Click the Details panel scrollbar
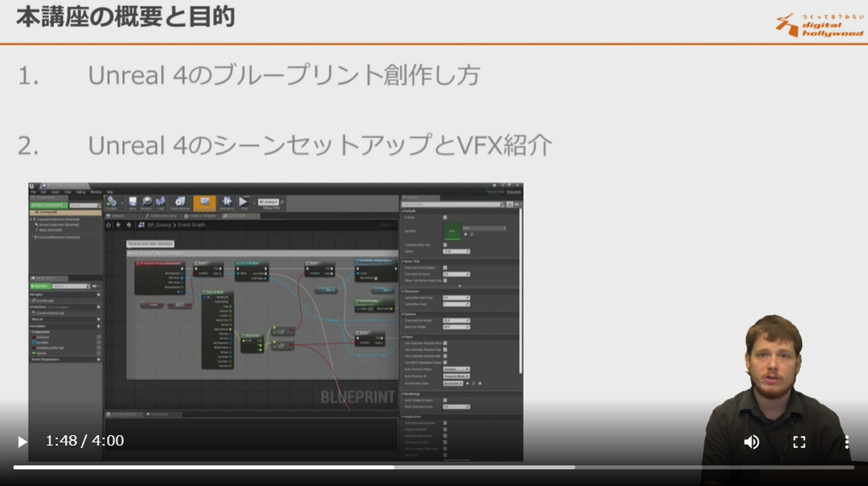 click(520, 290)
